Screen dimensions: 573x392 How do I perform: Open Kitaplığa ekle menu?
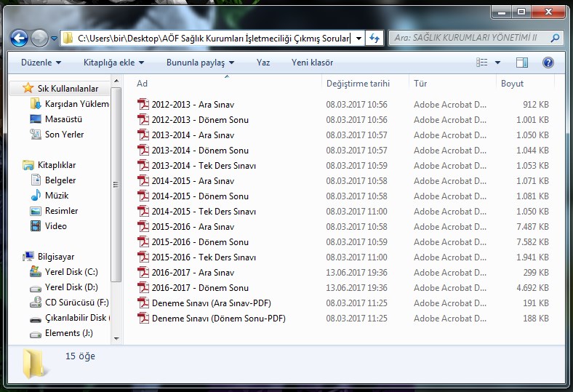(x=113, y=63)
